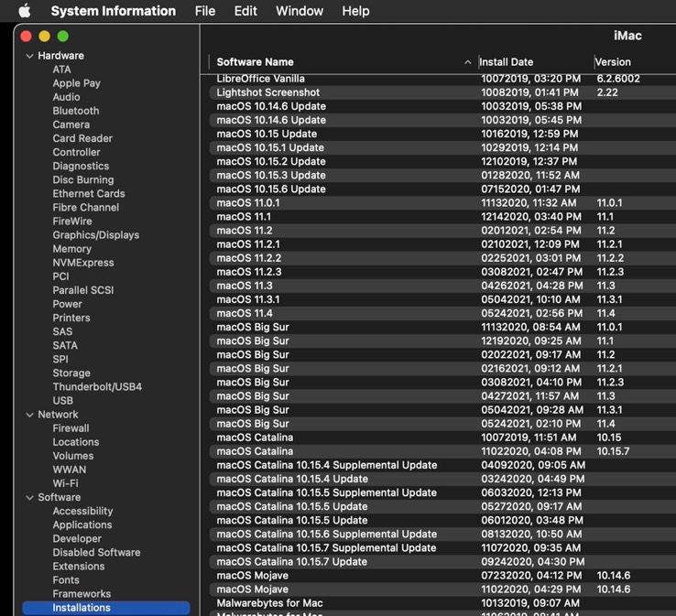The width and height of the screenshot is (676, 616).
Task: Select Thunderbolt/USB4 in the sidebar
Action: [97, 387]
